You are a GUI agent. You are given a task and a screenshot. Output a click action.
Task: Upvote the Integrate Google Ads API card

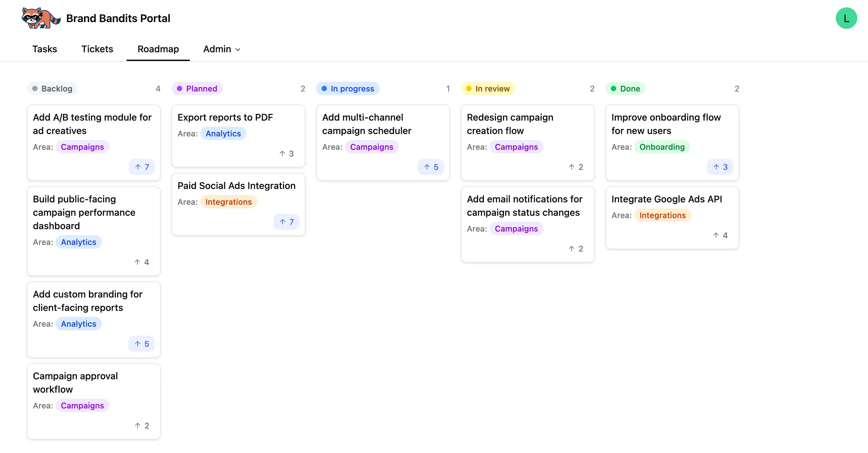(x=720, y=235)
